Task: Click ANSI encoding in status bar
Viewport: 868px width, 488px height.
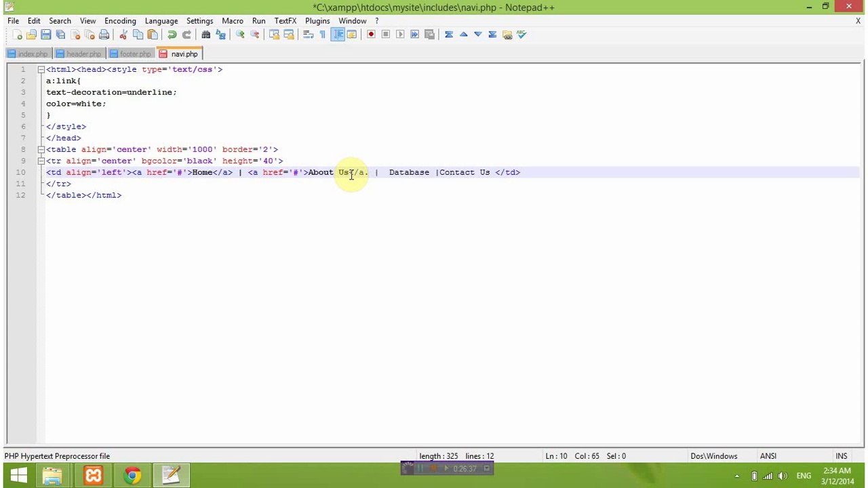Action: click(x=768, y=456)
